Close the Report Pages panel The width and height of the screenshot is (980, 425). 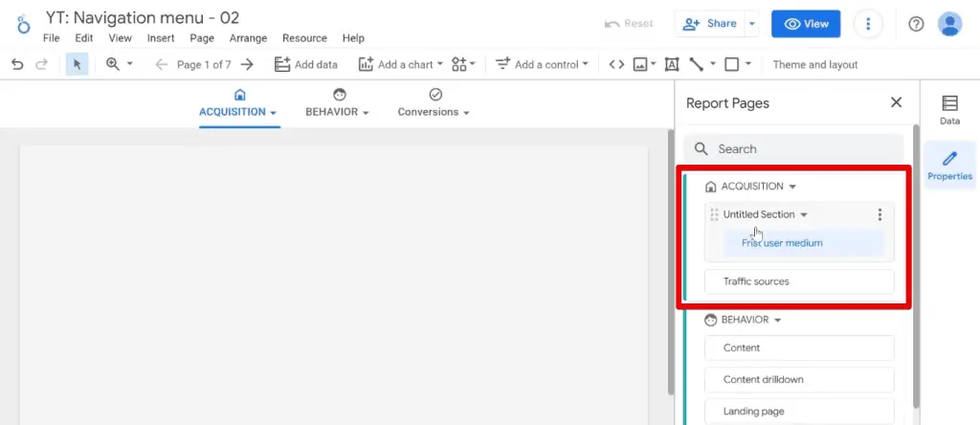pos(896,102)
